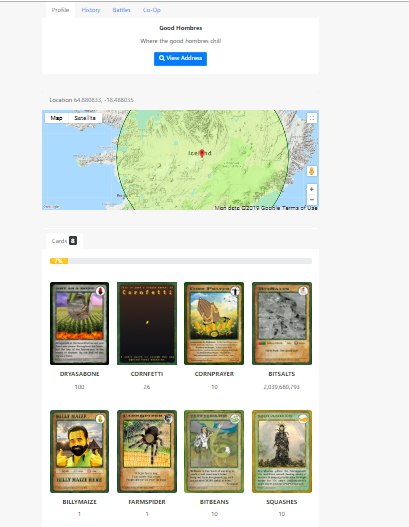The height and width of the screenshot is (527, 409).
Task: Switch map view to Satellite
Action: click(x=85, y=118)
